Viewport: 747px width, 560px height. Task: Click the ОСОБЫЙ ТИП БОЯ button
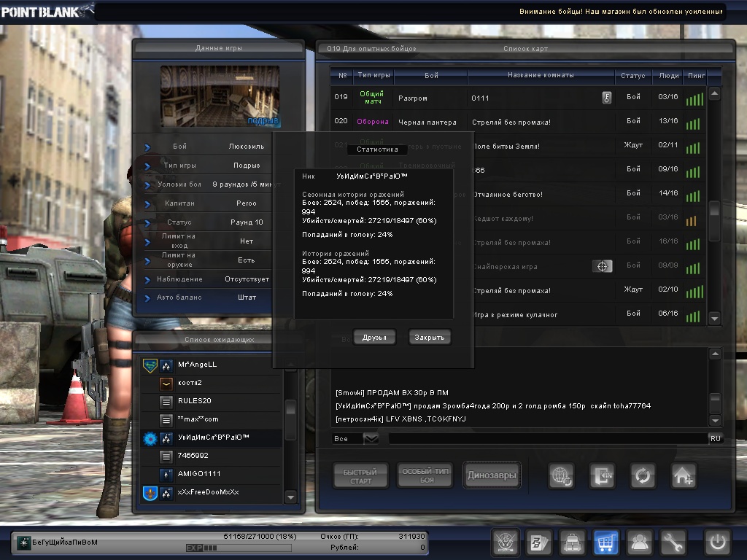click(x=425, y=475)
